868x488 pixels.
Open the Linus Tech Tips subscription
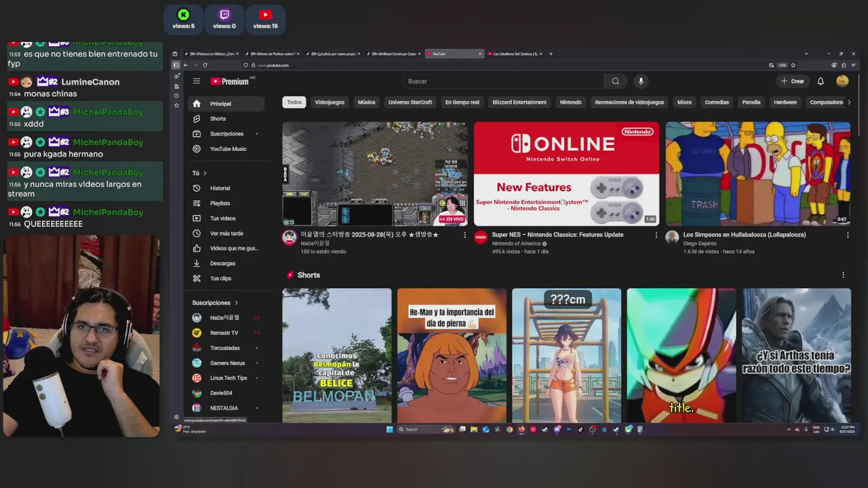226,378
